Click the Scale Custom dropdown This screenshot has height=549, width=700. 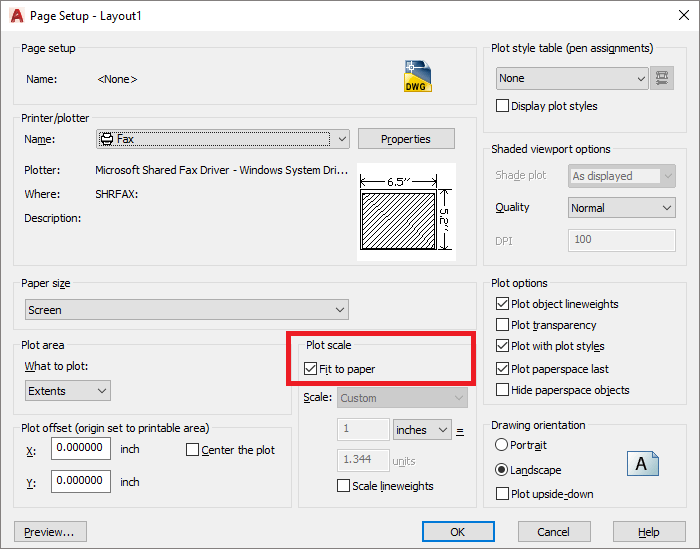pyautogui.click(x=403, y=398)
